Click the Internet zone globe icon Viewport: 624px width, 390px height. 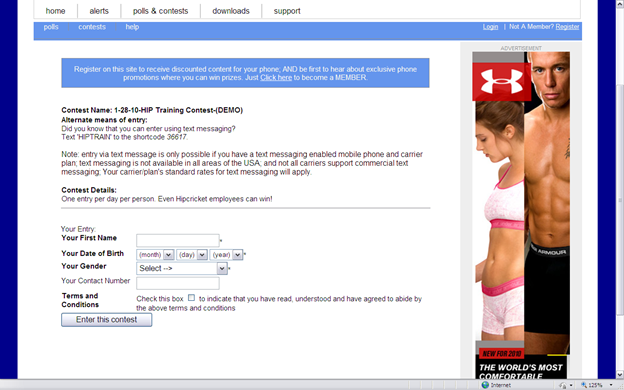(x=485, y=385)
